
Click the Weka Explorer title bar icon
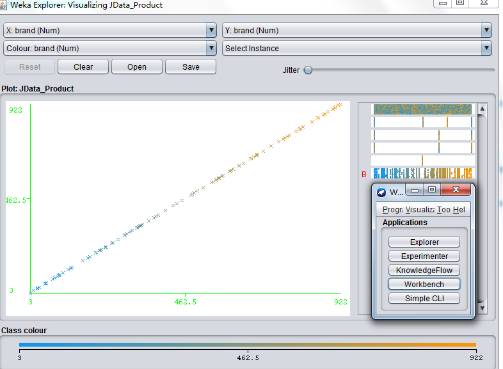[x=3, y=5]
